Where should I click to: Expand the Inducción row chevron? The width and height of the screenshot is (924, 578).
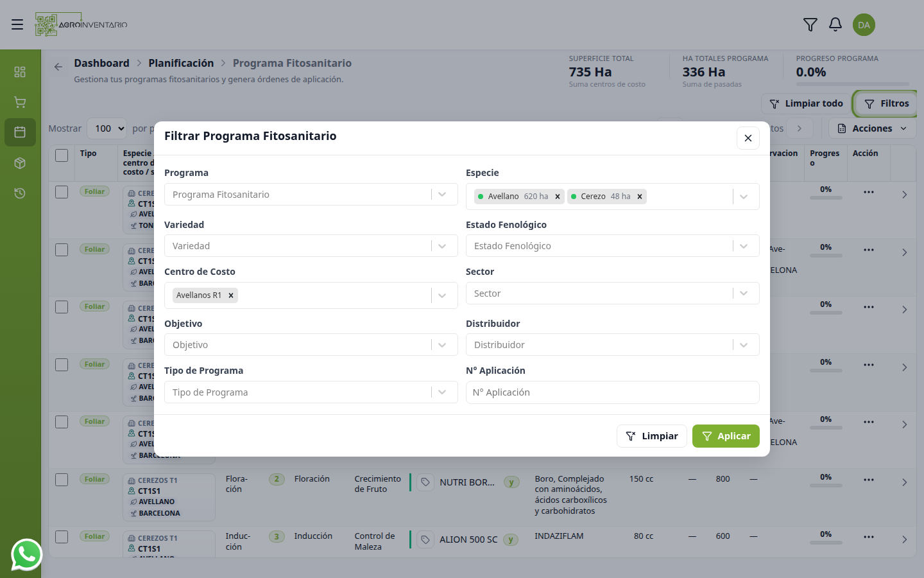pos(904,539)
